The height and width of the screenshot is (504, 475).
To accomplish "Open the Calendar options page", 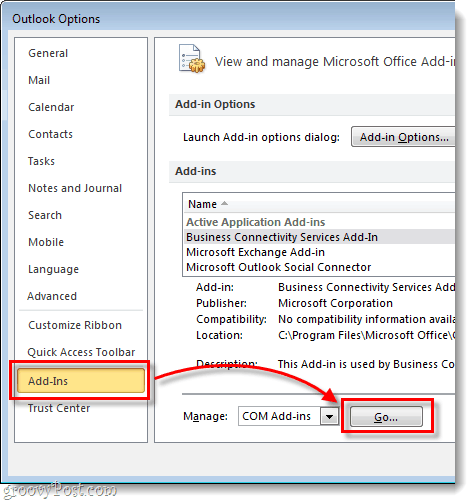I will pyautogui.click(x=51, y=107).
